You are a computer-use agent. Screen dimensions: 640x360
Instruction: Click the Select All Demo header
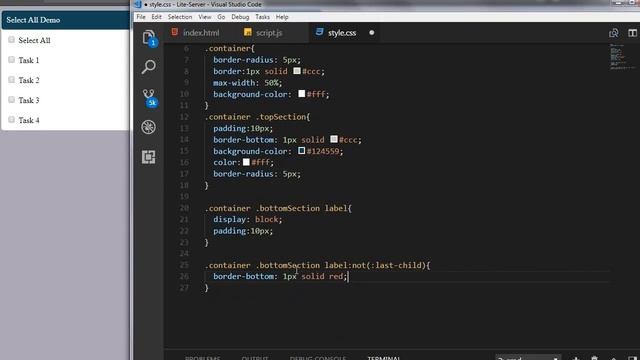click(65, 20)
